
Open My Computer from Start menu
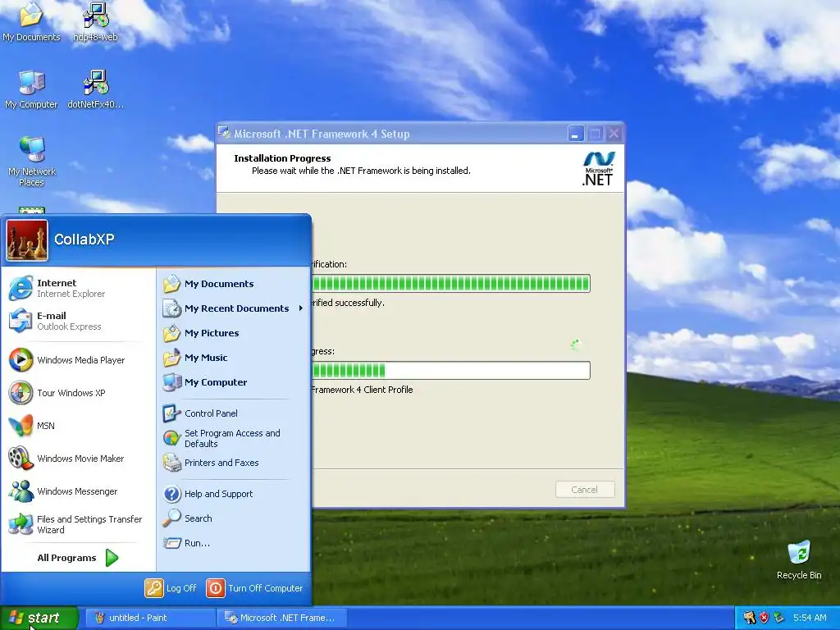(x=233, y=382)
